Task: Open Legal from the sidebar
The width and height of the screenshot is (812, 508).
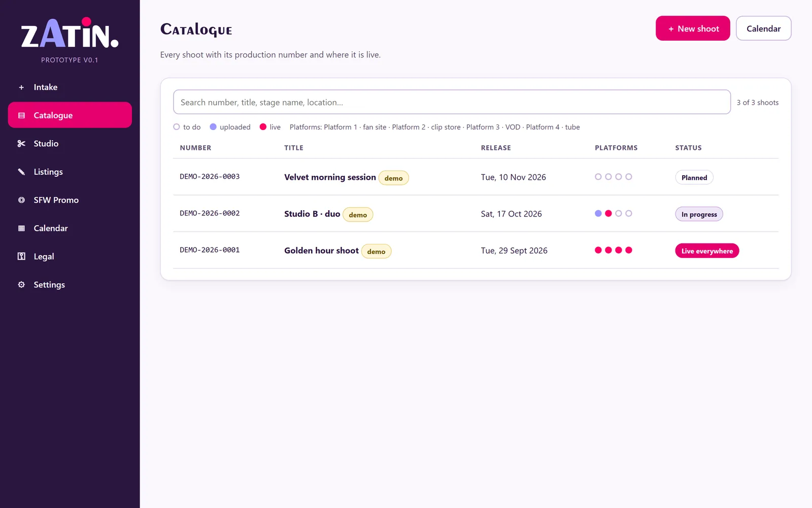Action: (x=70, y=257)
